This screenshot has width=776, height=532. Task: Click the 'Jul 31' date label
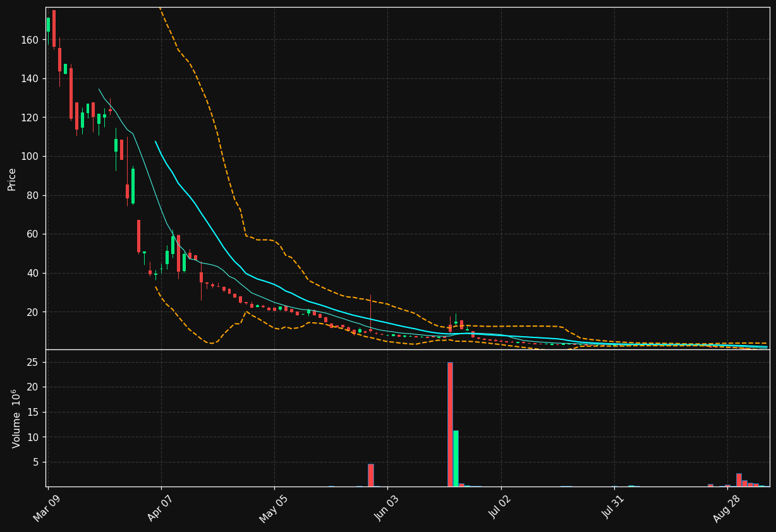click(614, 507)
